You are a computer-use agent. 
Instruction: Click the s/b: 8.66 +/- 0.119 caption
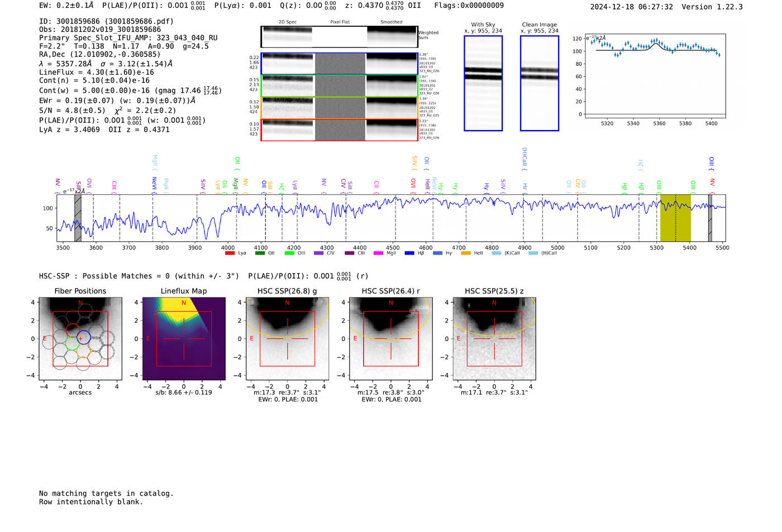coord(184,392)
